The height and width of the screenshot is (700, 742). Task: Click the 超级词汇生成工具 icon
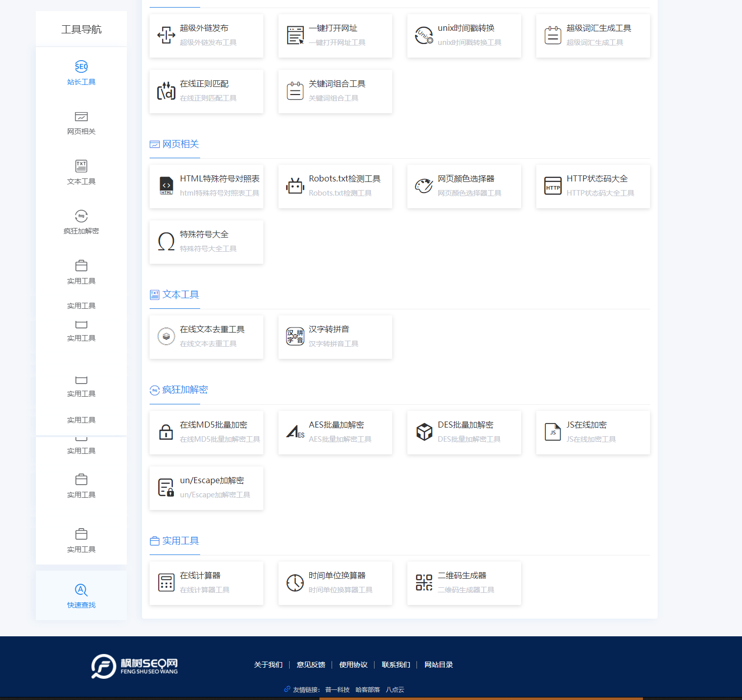click(553, 35)
